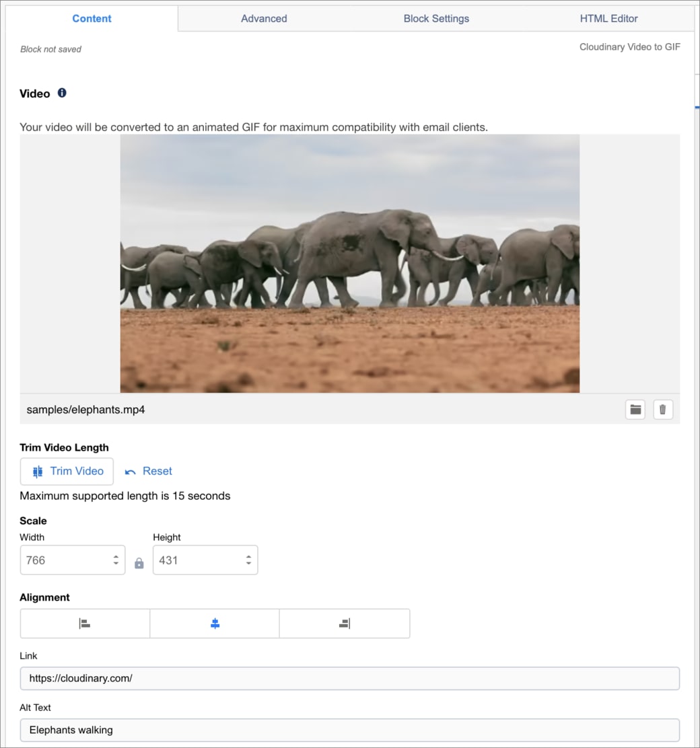700x748 pixels.
Task: Click the 'Trim Video Length' heading
Action: [x=64, y=447]
